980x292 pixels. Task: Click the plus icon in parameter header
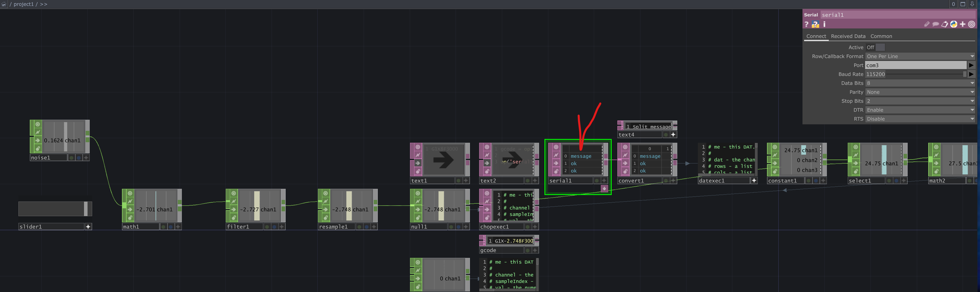[962, 24]
